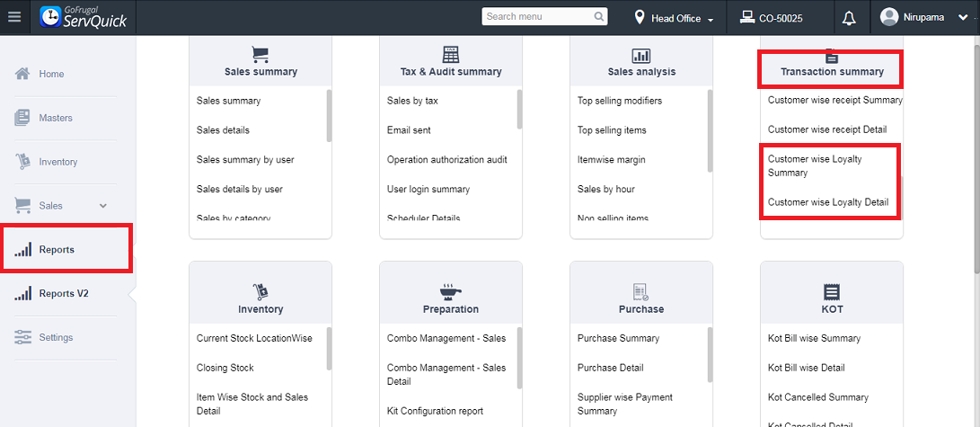Open Customer wise Loyalty Summary report
The height and width of the screenshot is (427, 980).
815,165
